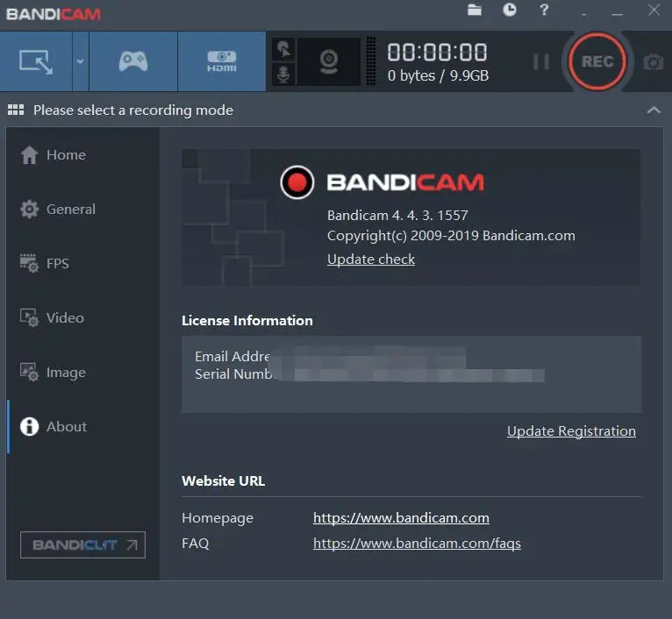Minimize the Bandicam window

[617, 14]
